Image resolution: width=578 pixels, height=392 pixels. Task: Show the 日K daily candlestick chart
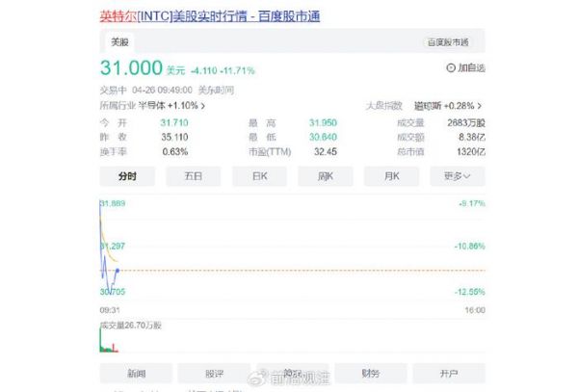click(259, 176)
